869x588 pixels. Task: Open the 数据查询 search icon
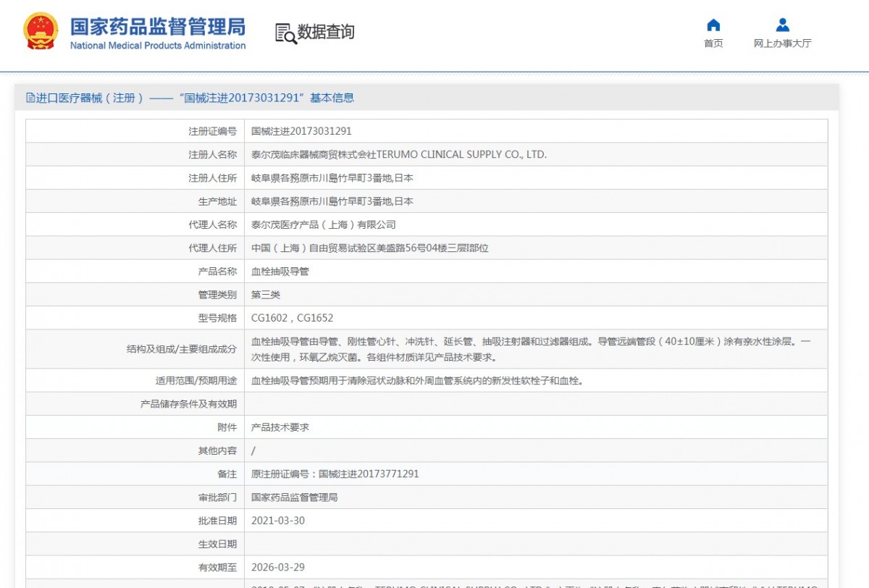285,33
